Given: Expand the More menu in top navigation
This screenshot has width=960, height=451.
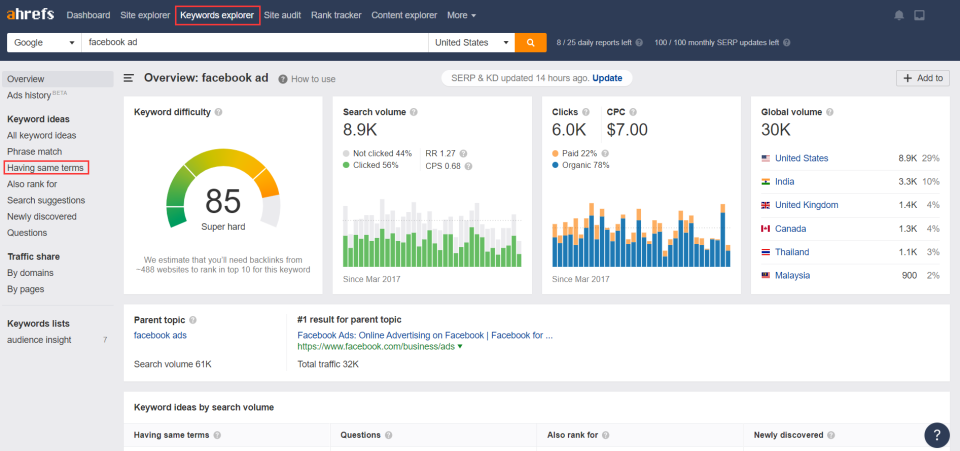Looking at the screenshot, I should coord(462,15).
